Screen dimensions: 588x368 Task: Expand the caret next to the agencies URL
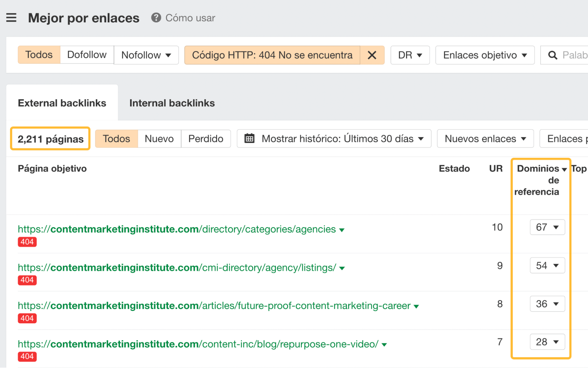[x=342, y=230]
